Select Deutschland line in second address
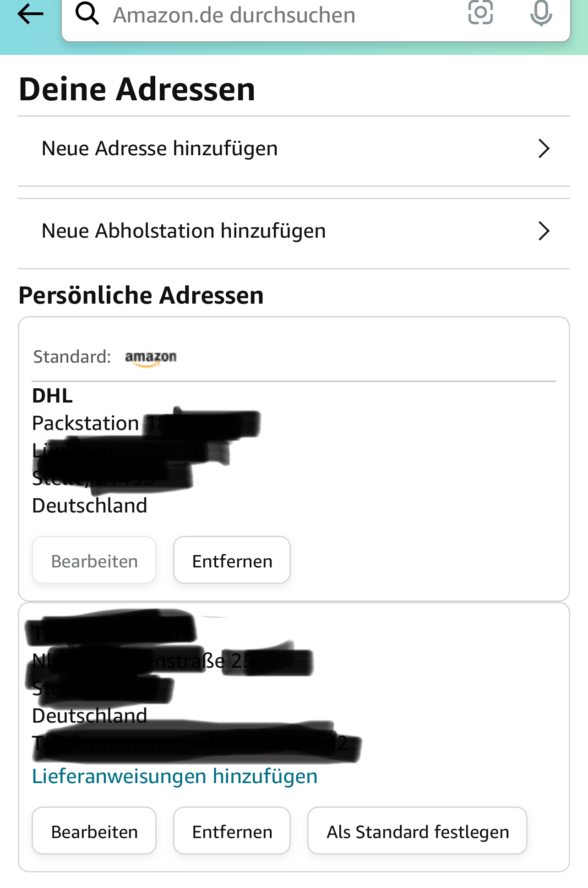This screenshot has width=588, height=888. click(90, 716)
